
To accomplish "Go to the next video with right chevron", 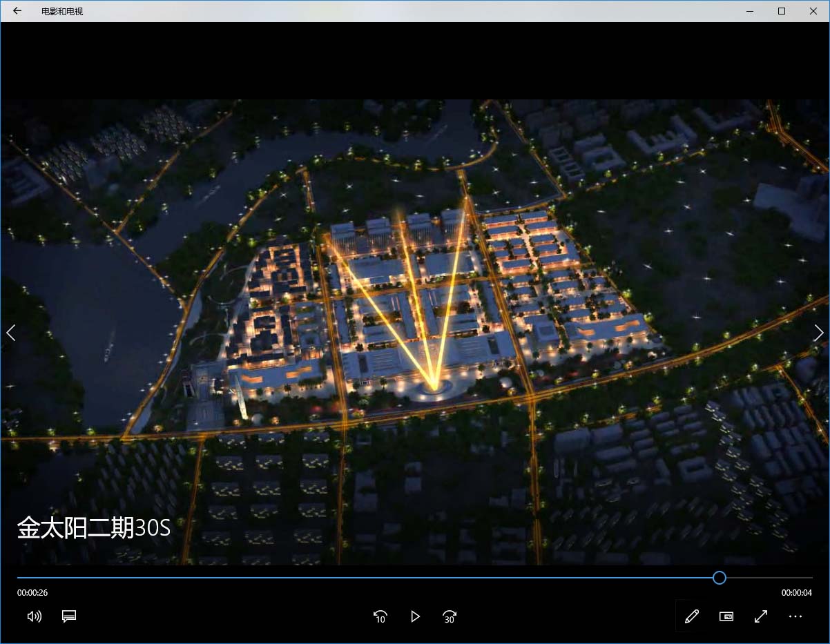I will tap(818, 333).
